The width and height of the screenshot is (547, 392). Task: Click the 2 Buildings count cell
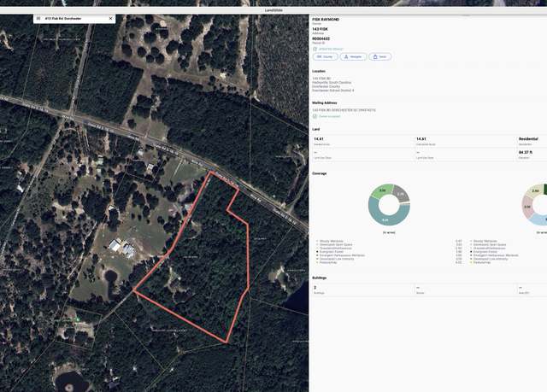[362, 290]
